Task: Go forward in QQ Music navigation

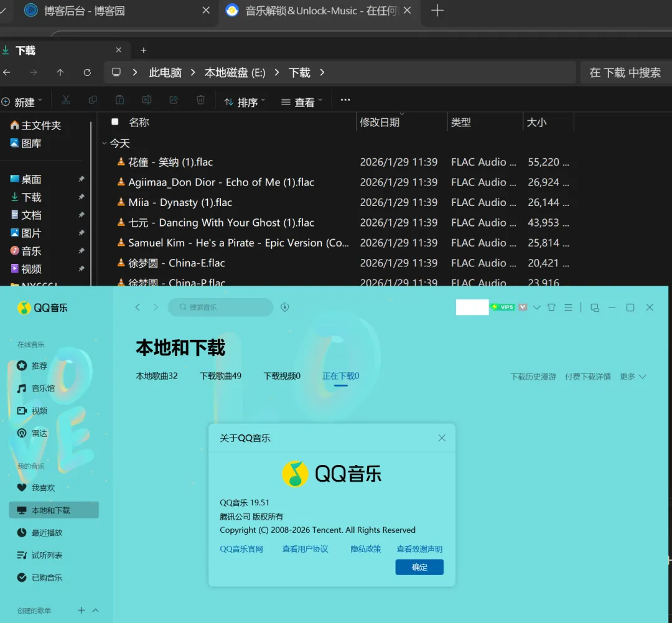Action: point(156,307)
